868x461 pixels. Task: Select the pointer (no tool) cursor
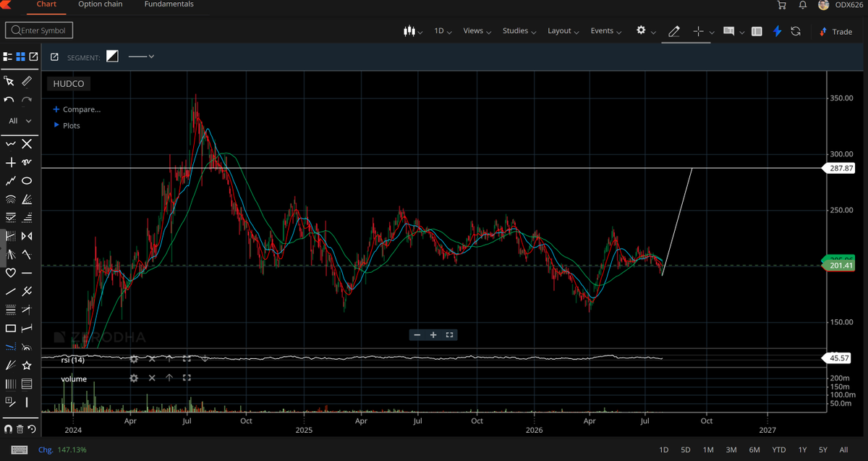9,81
